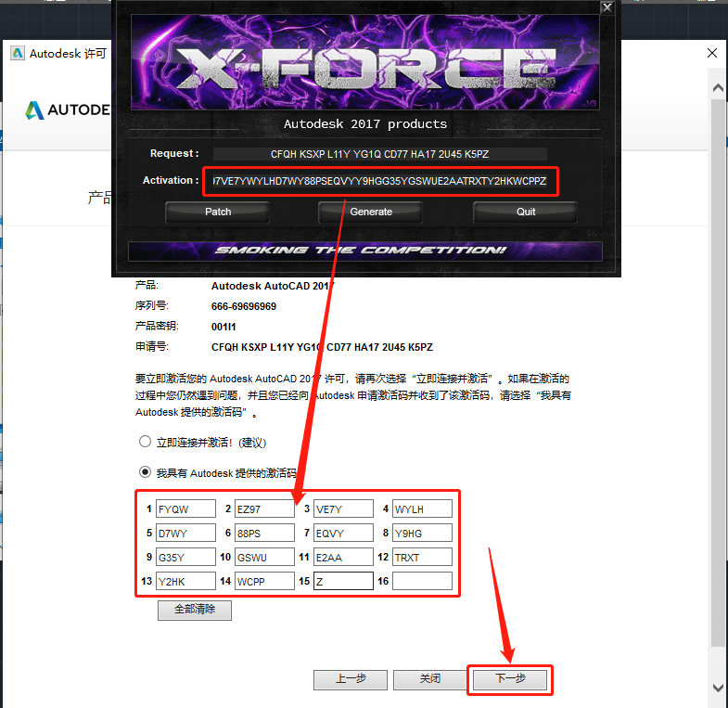Image resolution: width=728 pixels, height=708 pixels.
Task: Click the scroll up arrow in Autodesk window
Action: point(718,87)
